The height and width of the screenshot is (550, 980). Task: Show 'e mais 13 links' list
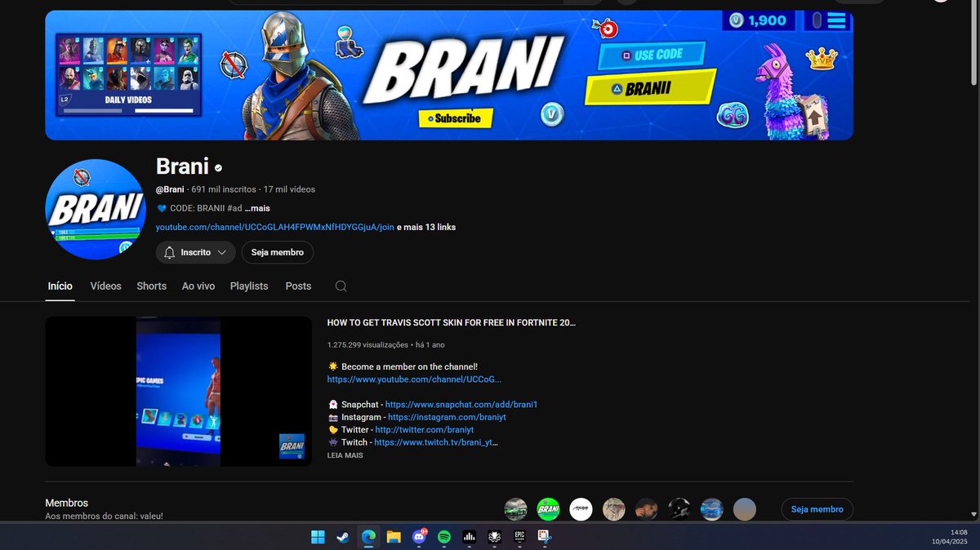pos(426,227)
